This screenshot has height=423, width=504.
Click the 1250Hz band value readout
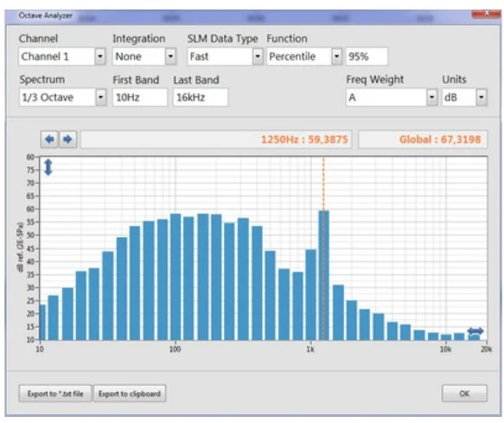click(x=216, y=139)
